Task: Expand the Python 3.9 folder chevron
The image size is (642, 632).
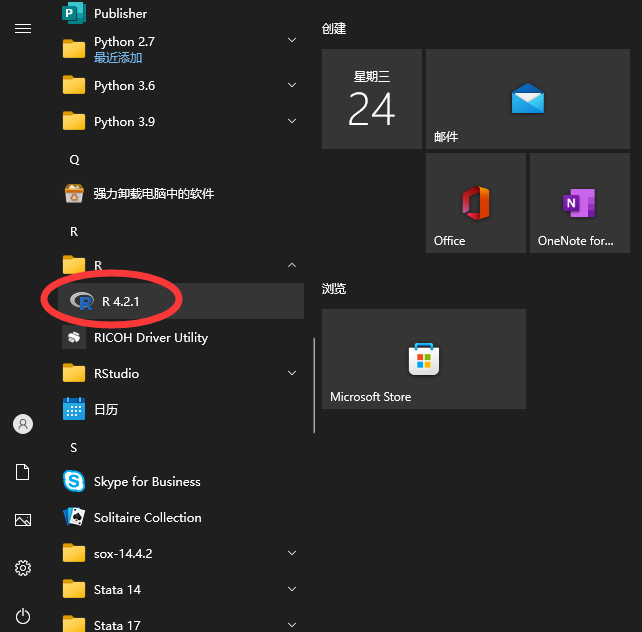Action: click(x=292, y=121)
